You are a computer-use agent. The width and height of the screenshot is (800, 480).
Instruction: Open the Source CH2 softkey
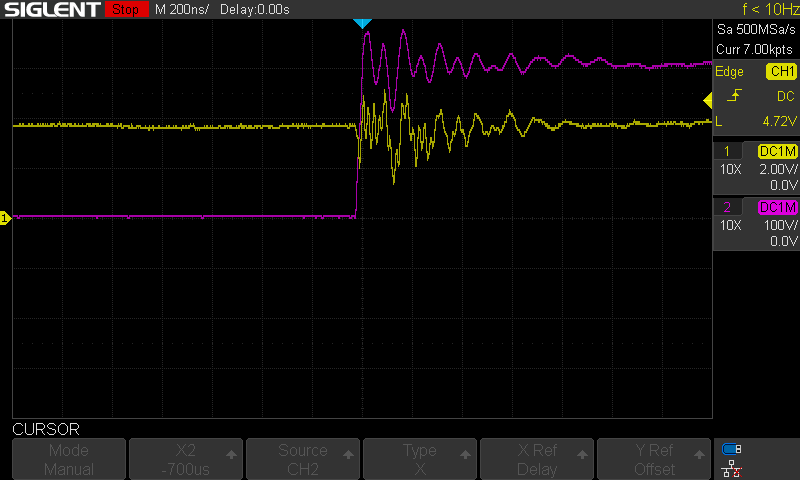303,459
